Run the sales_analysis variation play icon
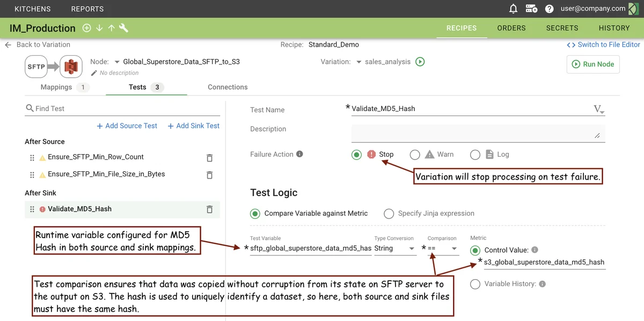The width and height of the screenshot is (644, 321). pyautogui.click(x=420, y=62)
